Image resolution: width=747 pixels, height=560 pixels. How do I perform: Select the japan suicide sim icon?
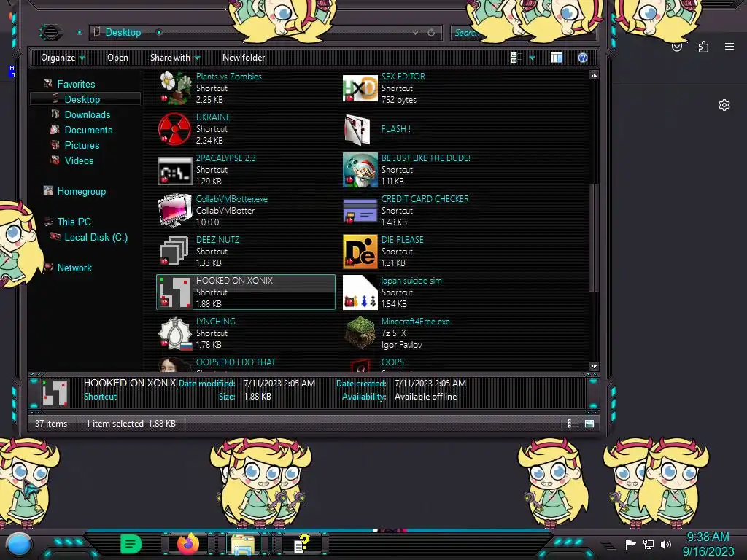click(360, 292)
